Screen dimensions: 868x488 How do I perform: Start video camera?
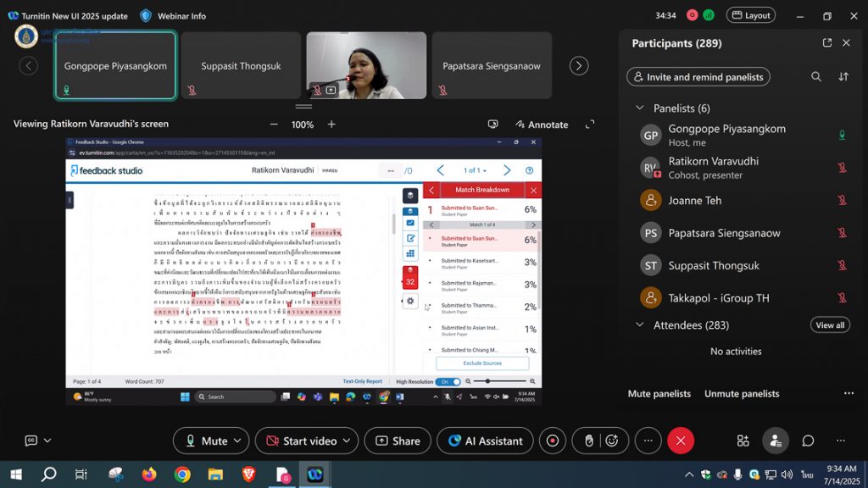coord(300,441)
